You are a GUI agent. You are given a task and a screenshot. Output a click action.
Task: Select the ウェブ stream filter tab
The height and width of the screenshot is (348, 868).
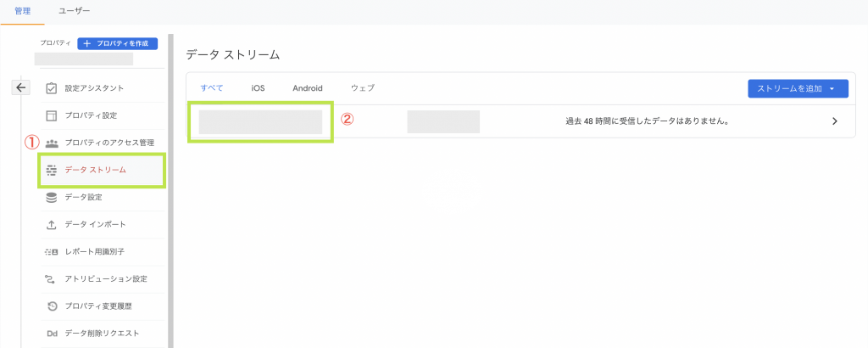[x=362, y=88]
